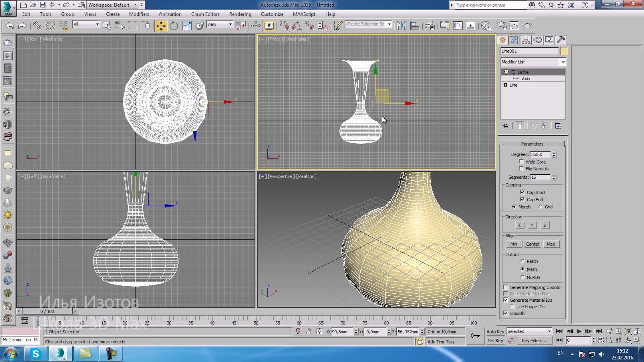
Task: Click the Rectangular Selection Region icon
Action: pos(132,25)
